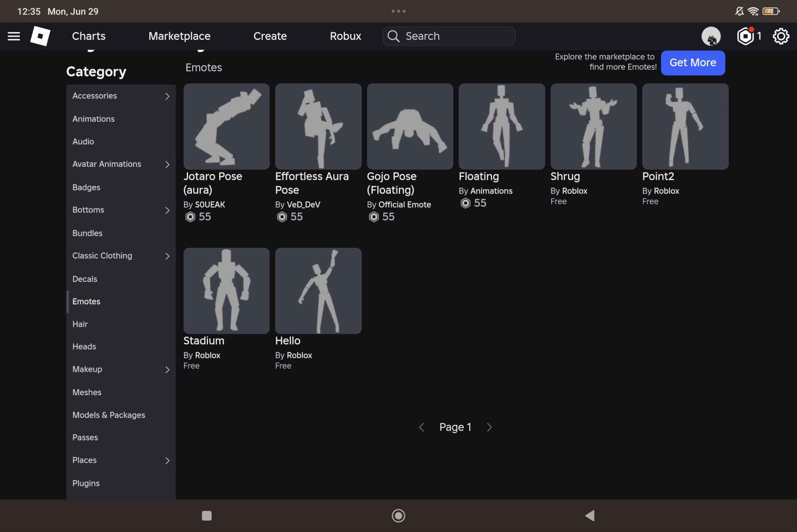Select the Badges category

click(x=121, y=187)
